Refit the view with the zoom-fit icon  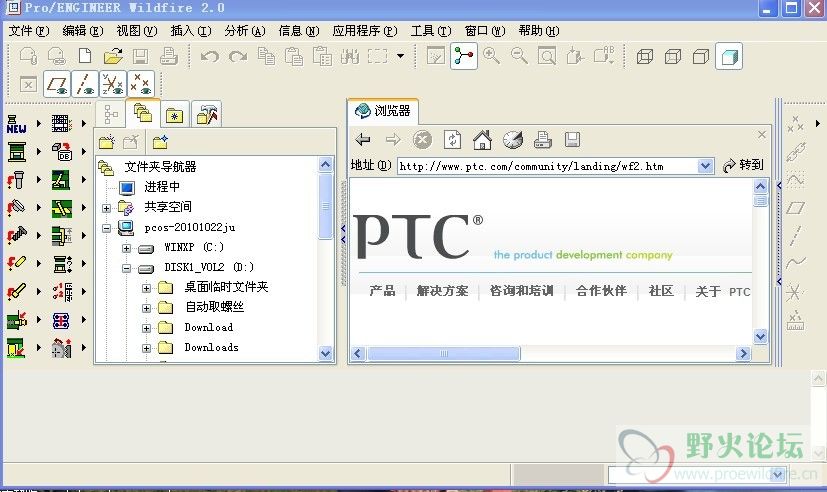(547, 56)
